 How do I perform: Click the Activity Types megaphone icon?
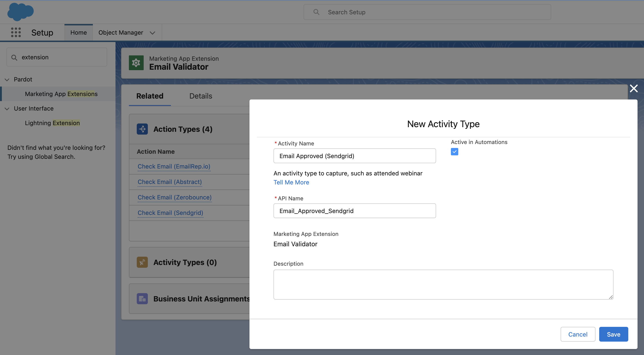coord(142,262)
